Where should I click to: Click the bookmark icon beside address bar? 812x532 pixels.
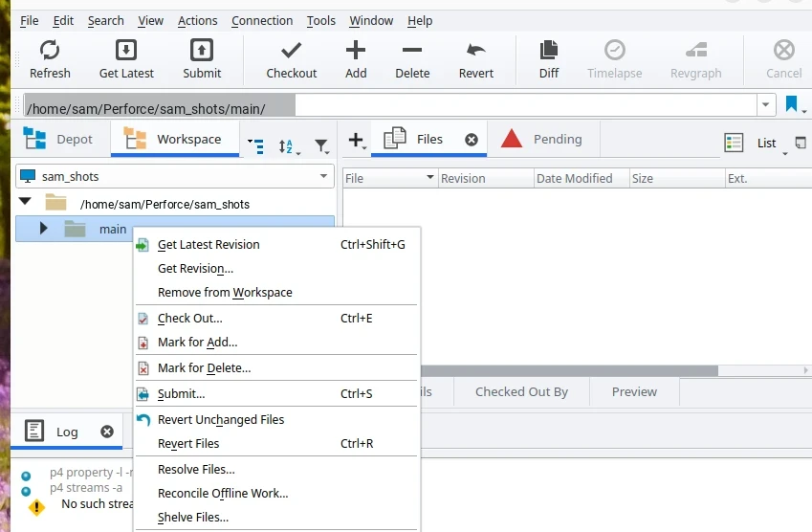click(x=791, y=103)
